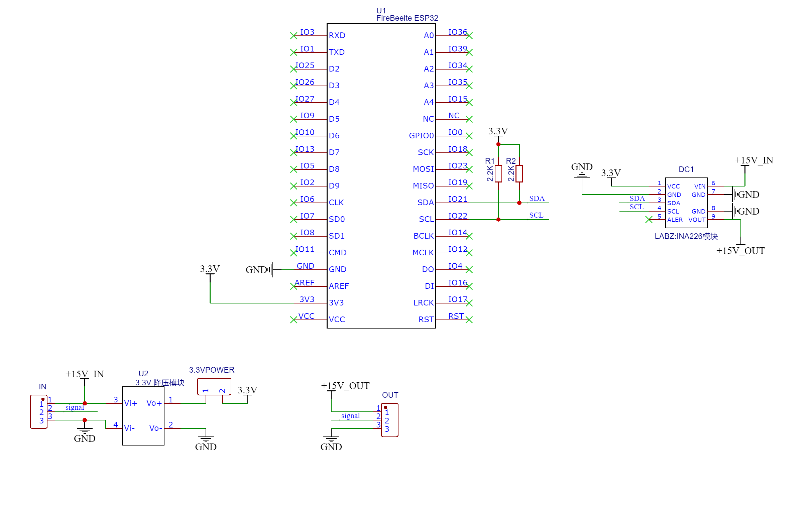Click no-connect marker on AREF pin
Viewport: 812px width, 507px height.
294,286
